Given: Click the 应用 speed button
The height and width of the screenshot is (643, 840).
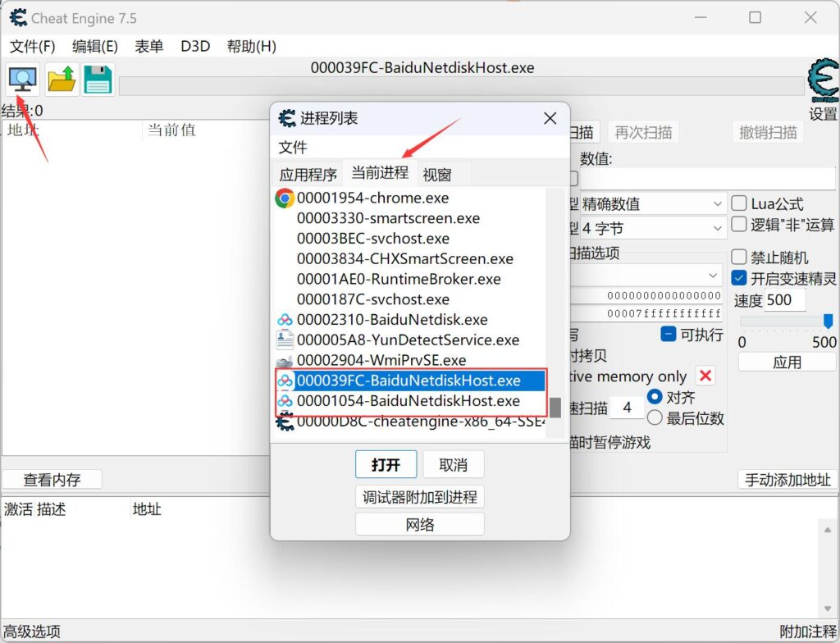Looking at the screenshot, I should coord(787,363).
